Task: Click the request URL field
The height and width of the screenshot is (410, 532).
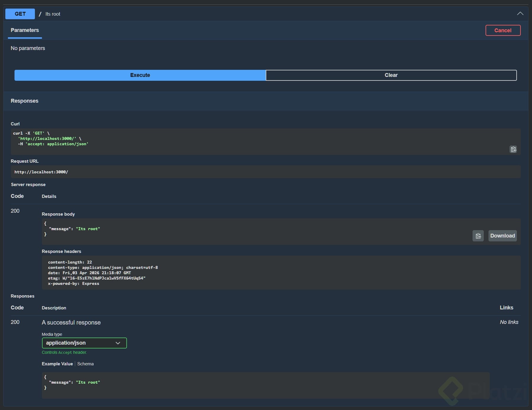Action: (x=265, y=172)
